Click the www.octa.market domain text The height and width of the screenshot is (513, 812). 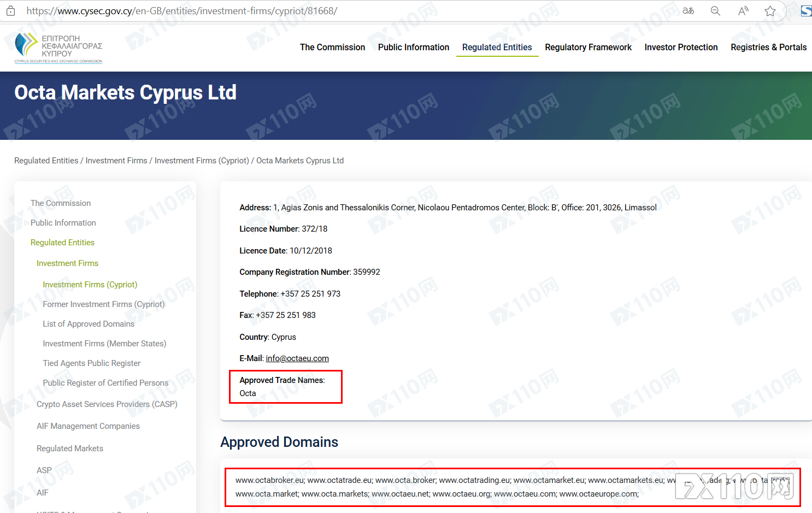267,494
